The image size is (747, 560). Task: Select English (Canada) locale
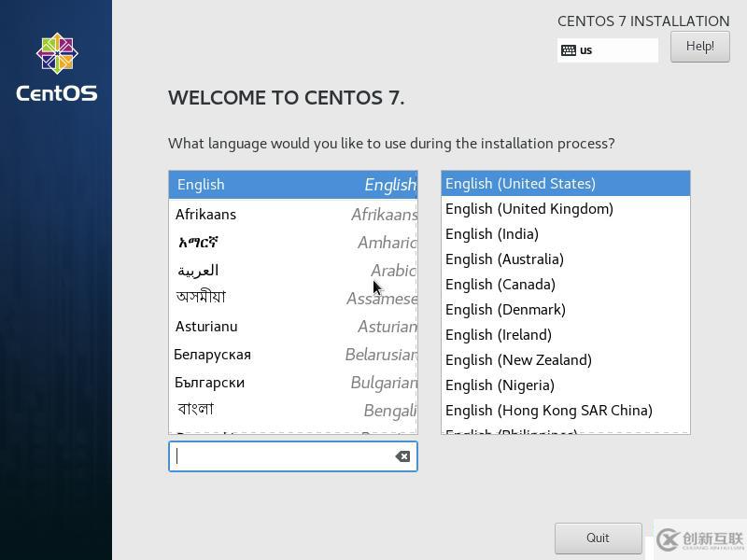[x=565, y=285]
